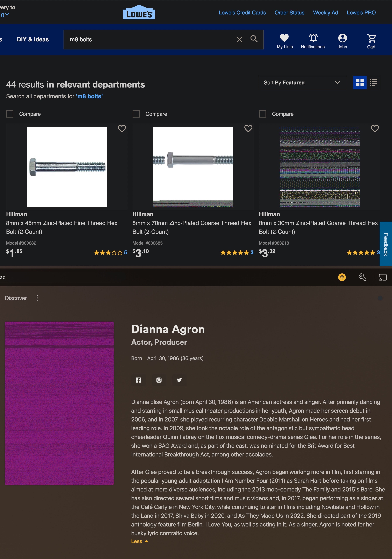Image resolution: width=392 pixels, height=559 pixels.
Task: Open the DIY & Ideas menu
Action: pyautogui.click(x=33, y=39)
